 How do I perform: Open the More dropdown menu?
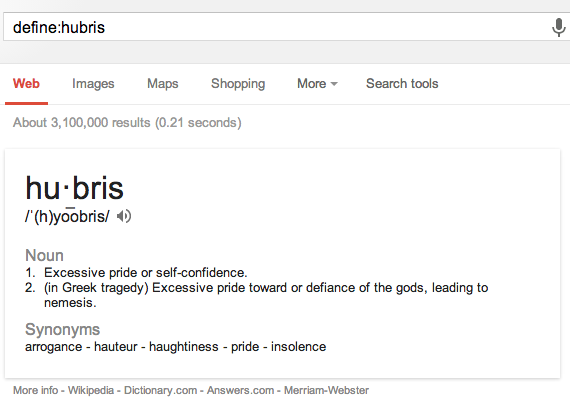[317, 84]
